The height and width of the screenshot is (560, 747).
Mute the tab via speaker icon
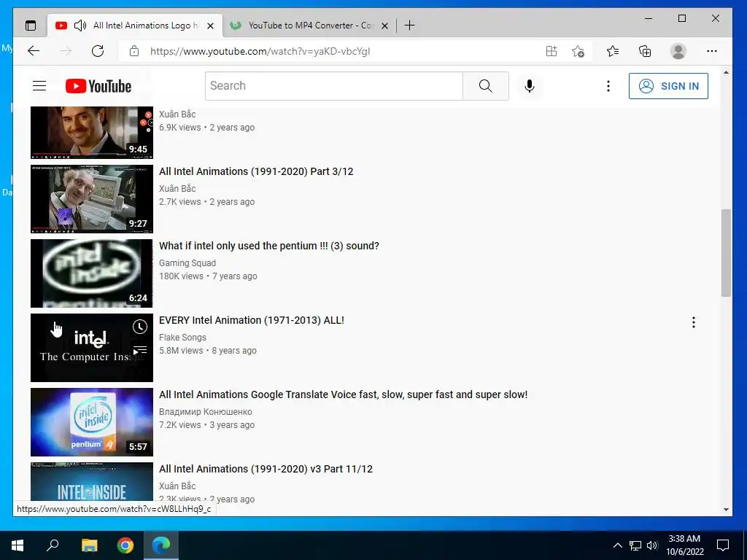80,26
